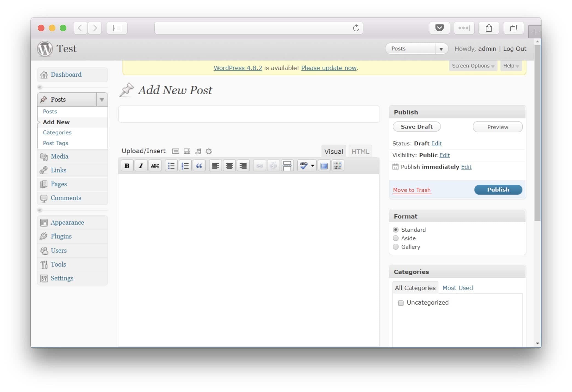The image size is (572, 392).
Task: Click into the post title field
Action: point(249,114)
